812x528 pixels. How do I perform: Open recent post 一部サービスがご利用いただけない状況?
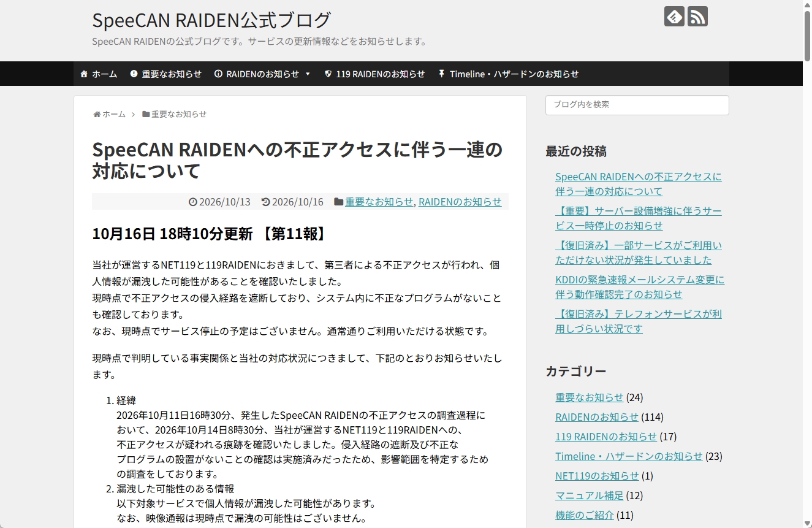click(639, 253)
